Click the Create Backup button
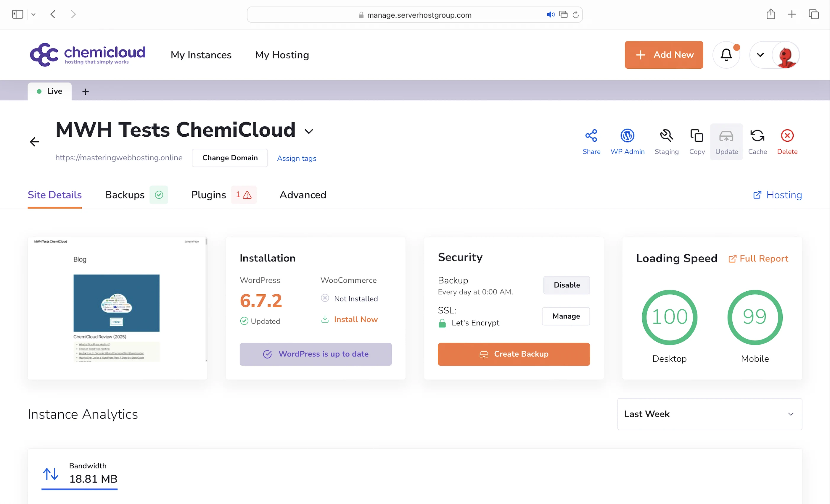 coord(513,354)
